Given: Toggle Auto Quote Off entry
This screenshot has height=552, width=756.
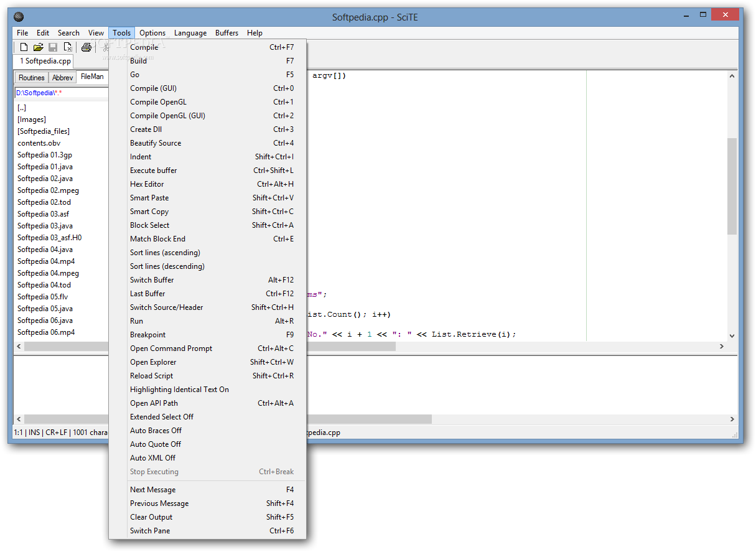Looking at the screenshot, I should tap(208, 444).
